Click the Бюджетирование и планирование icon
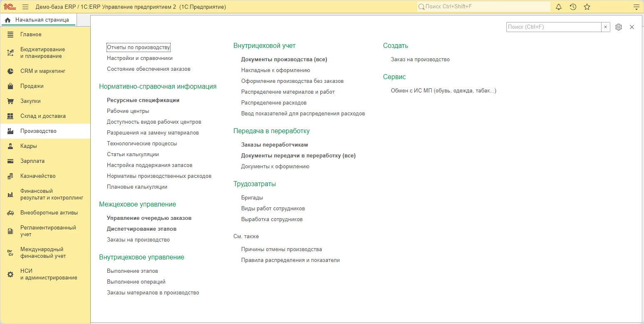The width and height of the screenshot is (644, 324). pos(10,53)
